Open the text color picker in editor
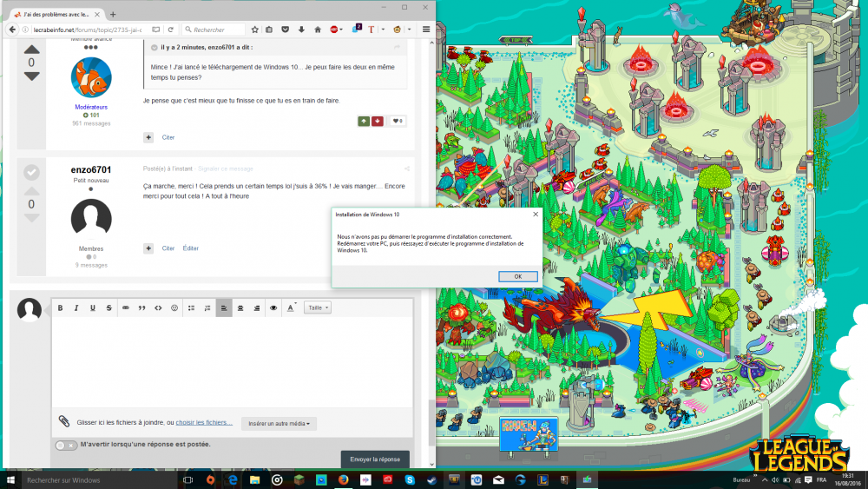The image size is (868, 489). 291,308
